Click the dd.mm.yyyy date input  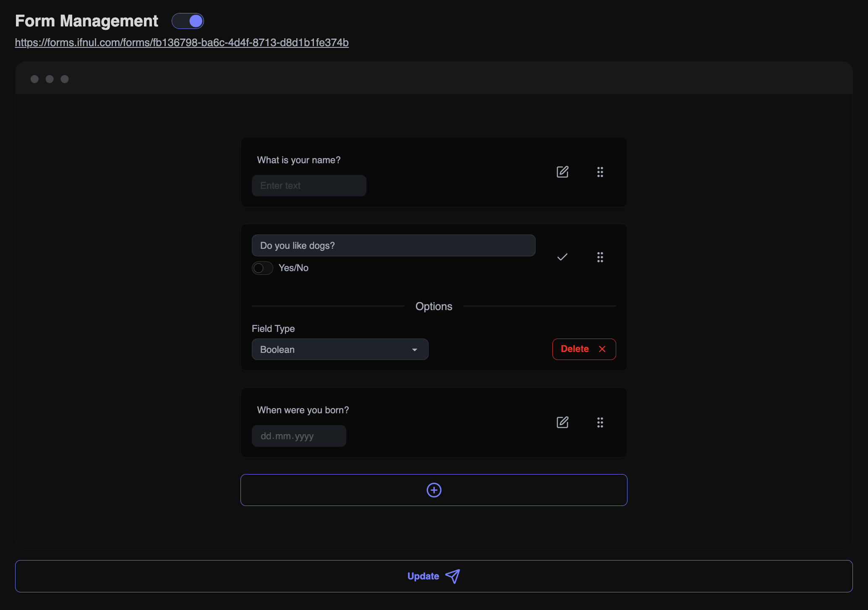click(x=299, y=436)
